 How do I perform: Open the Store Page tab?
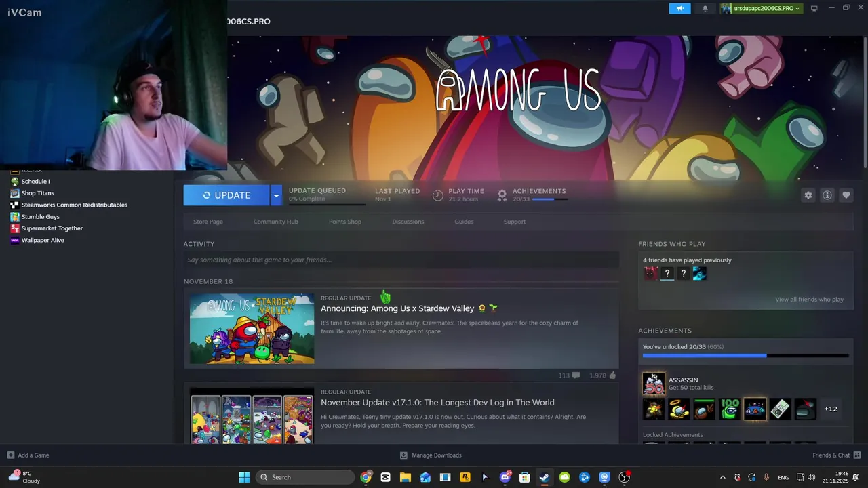(208, 222)
